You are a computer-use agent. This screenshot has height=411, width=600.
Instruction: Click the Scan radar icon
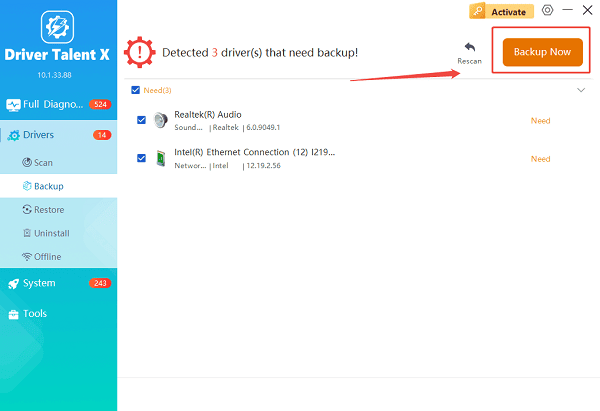(x=27, y=162)
